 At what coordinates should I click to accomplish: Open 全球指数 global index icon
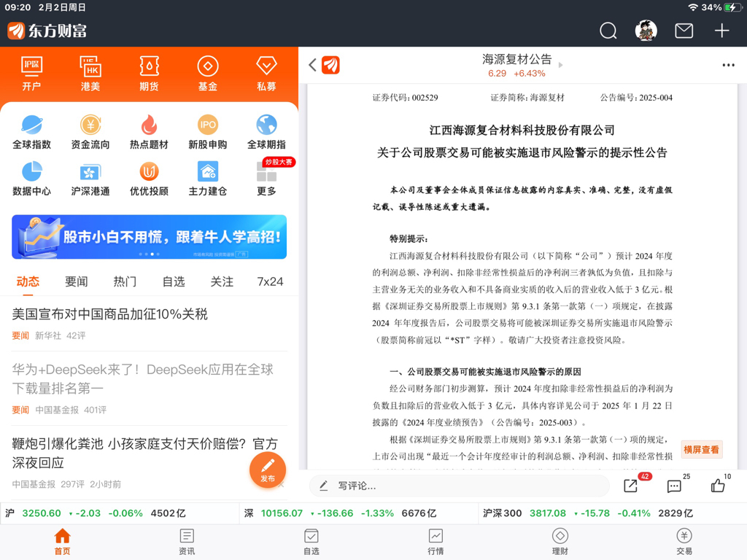tap(31, 132)
